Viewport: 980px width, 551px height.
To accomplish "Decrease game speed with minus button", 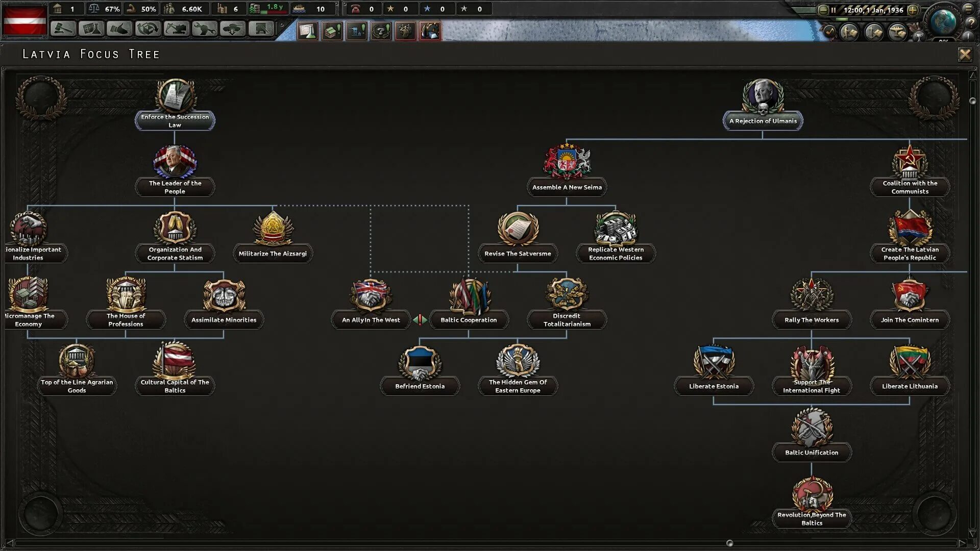I will pyautogui.click(x=823, y=10).
